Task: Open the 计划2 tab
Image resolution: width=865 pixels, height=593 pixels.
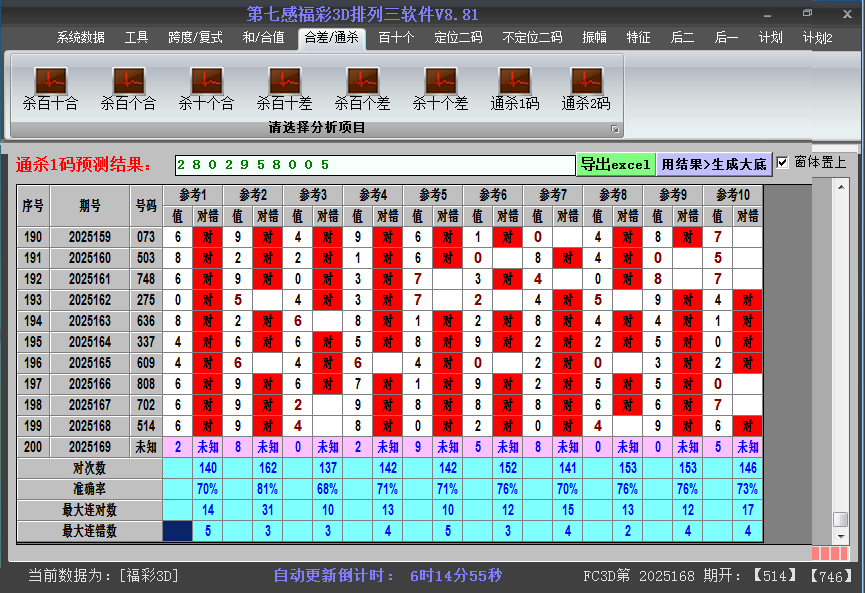Action: point(818,38)
